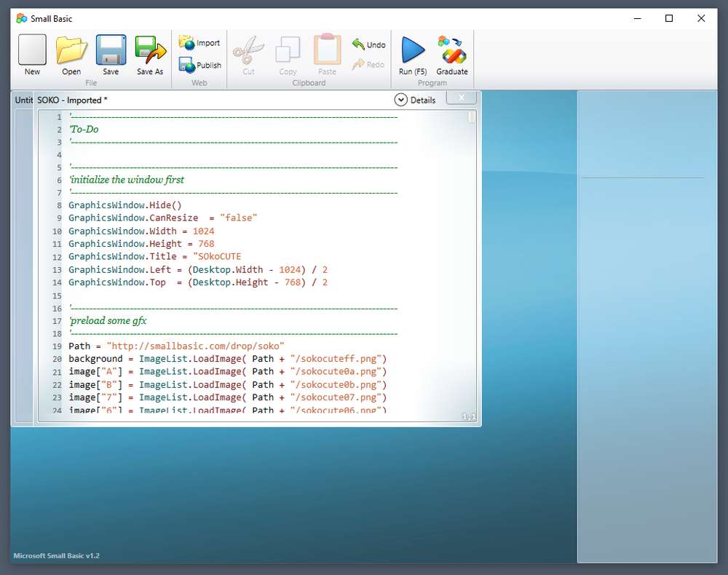Open an existing file
The image size is (728, 575).
coord(71,55)
